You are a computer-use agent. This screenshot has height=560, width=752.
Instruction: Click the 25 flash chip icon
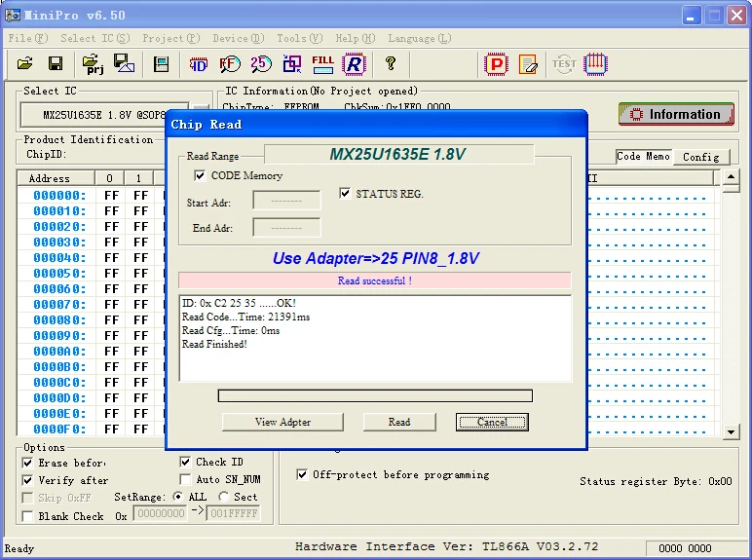[x=261, y=63]
